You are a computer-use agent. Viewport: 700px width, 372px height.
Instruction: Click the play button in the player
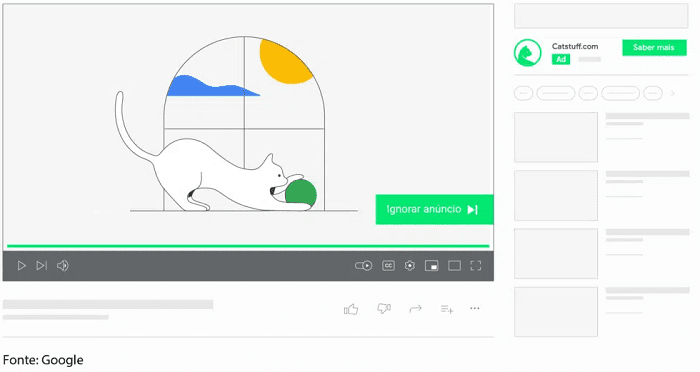[21, 266]
